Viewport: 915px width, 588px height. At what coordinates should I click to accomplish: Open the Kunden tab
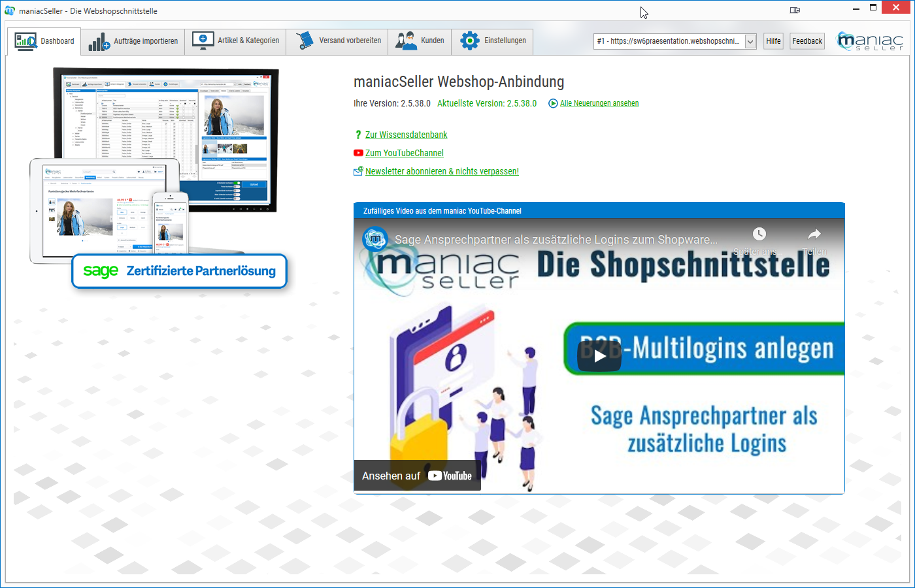[x=420, y=41]
